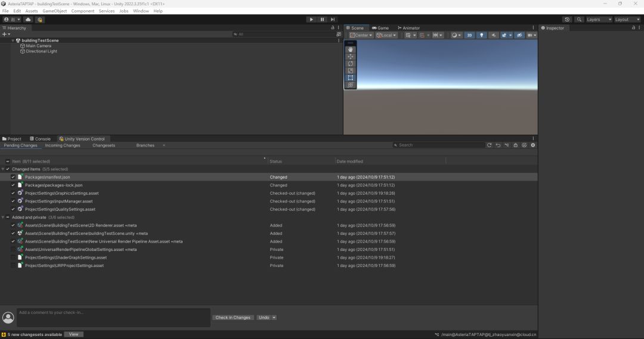Open the GameObject menu
644x339 pixels.
tap(54, 11)
